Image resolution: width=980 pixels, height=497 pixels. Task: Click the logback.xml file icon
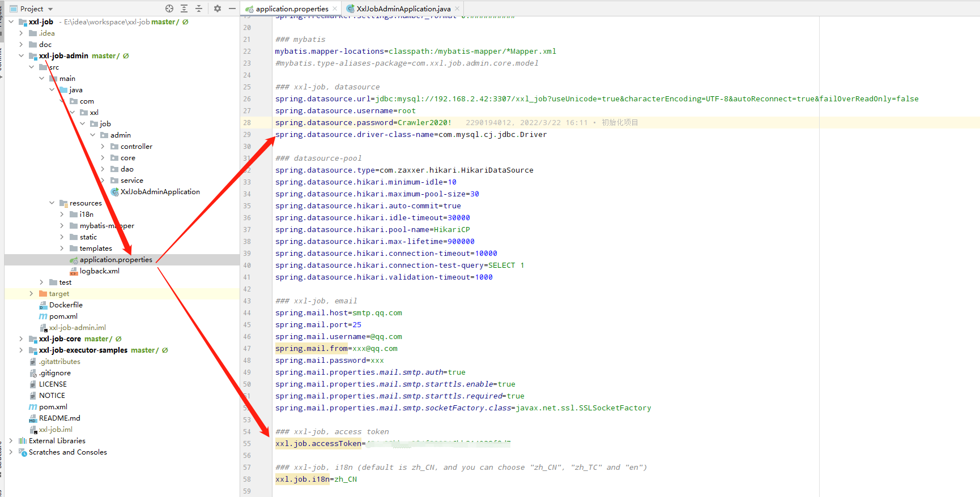(x=74, y=271)
